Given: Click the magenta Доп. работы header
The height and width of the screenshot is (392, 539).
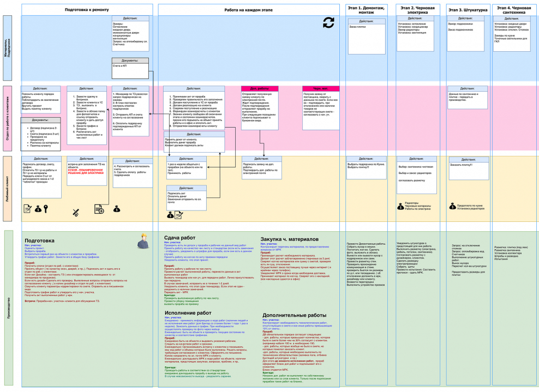Looking at the screenshot, I should pos(260,88).
